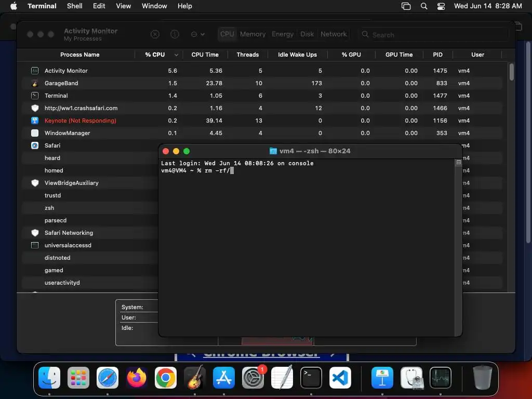The width and height of the screenshot is (532, 399).
Task: Sort by Process Name column
Action: (x=79, y=55)
